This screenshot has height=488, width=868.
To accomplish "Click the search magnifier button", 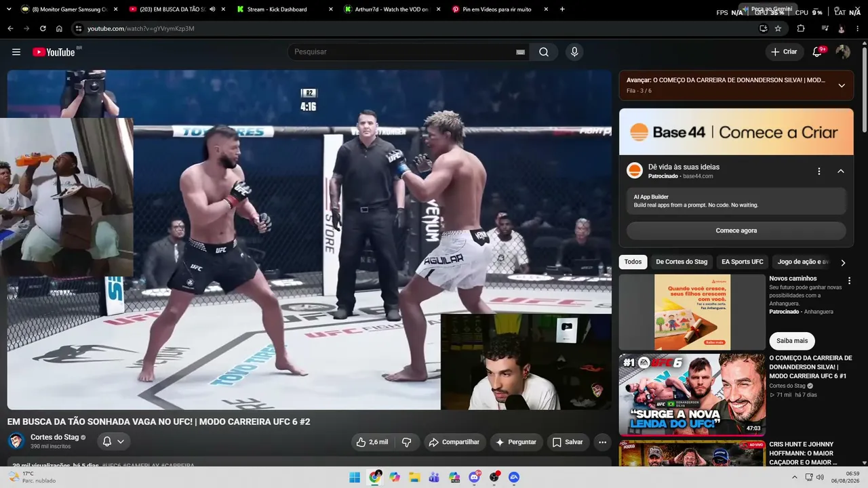I will pos(544,52).
